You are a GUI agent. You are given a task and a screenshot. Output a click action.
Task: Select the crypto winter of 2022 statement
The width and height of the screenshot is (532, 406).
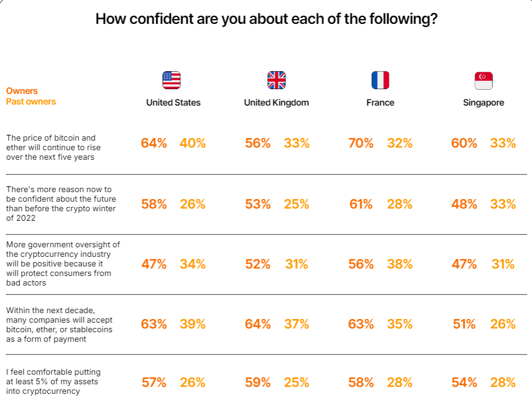click(61, 203)
